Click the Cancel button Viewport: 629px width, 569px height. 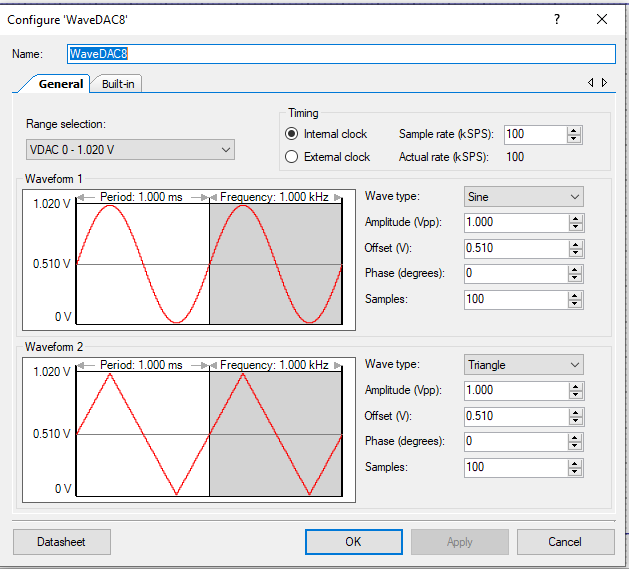(564, 542)
